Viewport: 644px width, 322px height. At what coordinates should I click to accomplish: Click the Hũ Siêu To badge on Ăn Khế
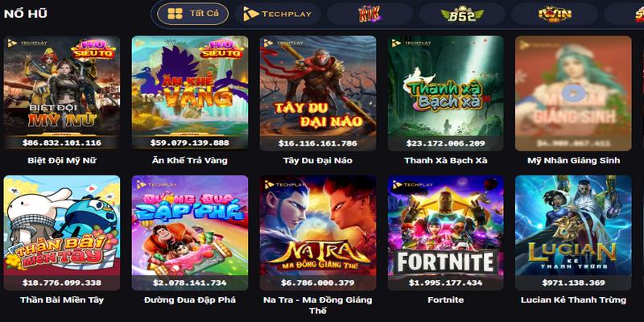[x=222, y=48]
